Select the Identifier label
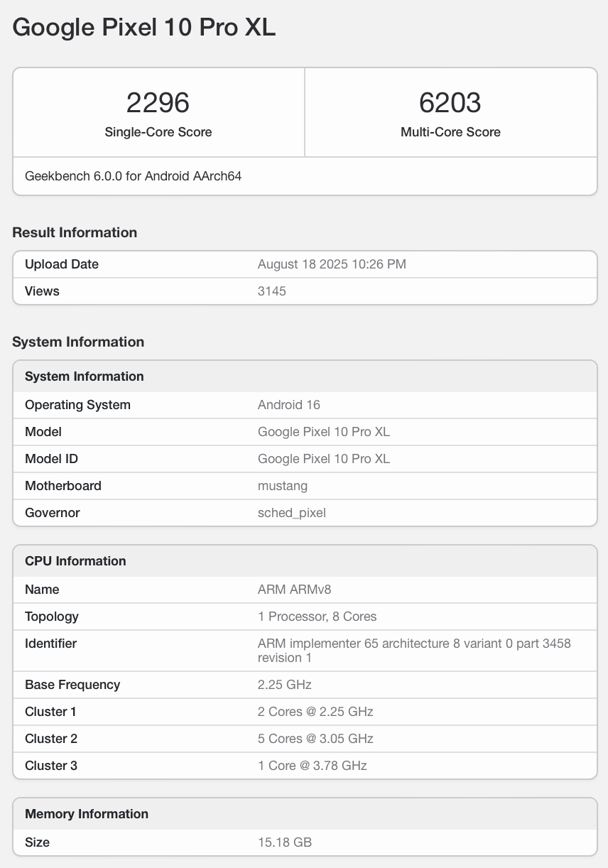This screenshot has width=608, height=868. click(x=50, y=644)
